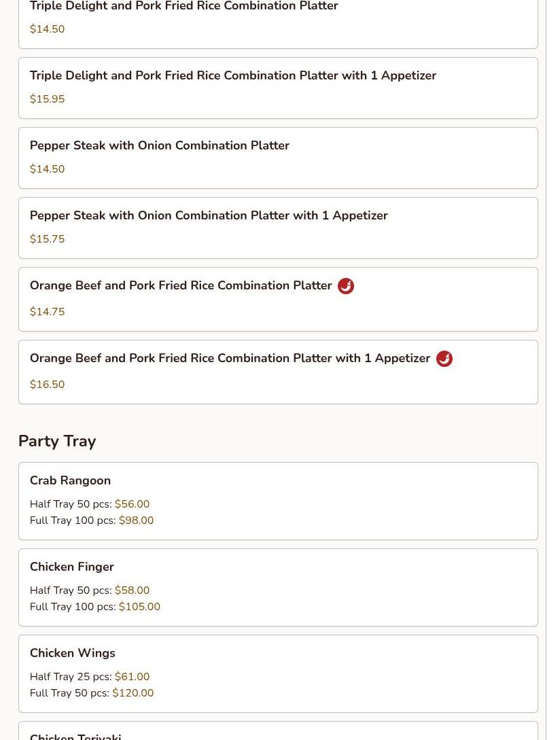Click Chicken Wings half tray $61.00 price
The width and height of the screenshot is (560, 740).
[x=132, y=677]
